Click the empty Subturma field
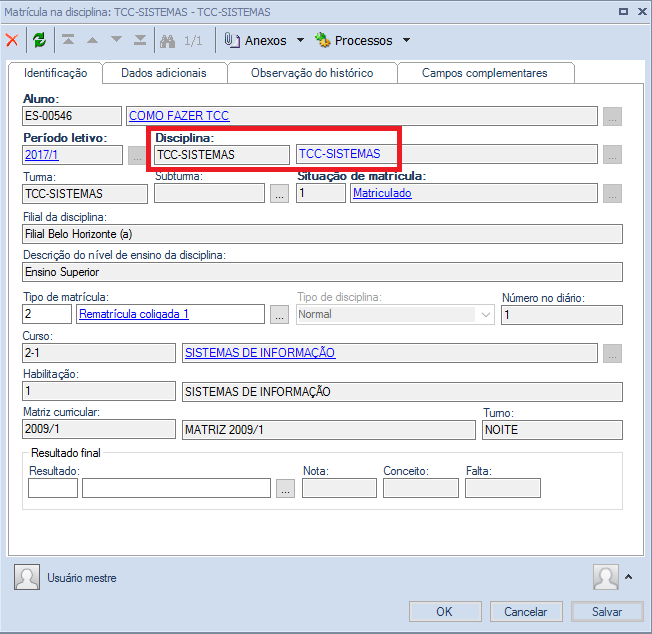This screenshot has width=652, height=634. coord(209,193)
